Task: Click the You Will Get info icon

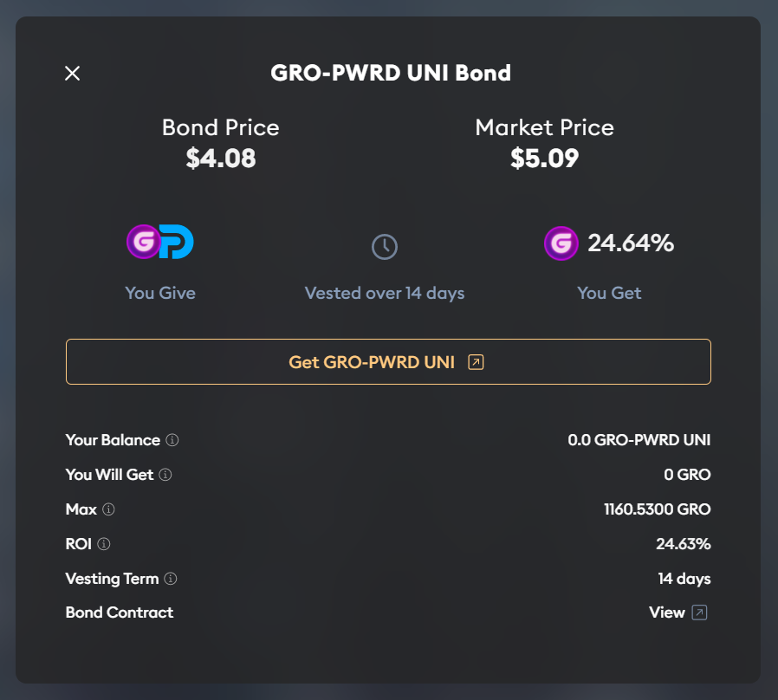Action: click(x=165, y=475)
